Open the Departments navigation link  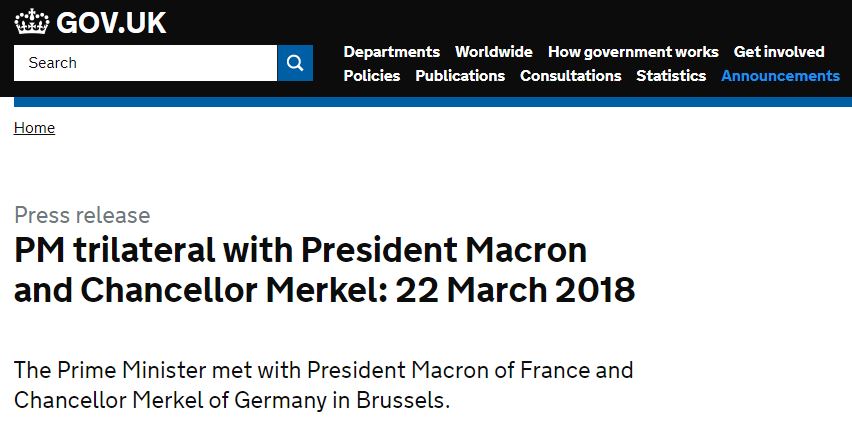(392, 52)
